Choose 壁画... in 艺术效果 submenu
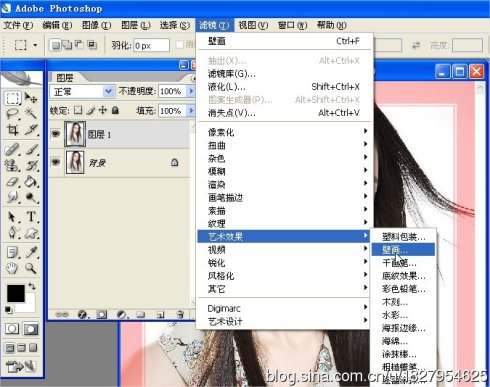This screenshot has width=490, height=387. 403,250
